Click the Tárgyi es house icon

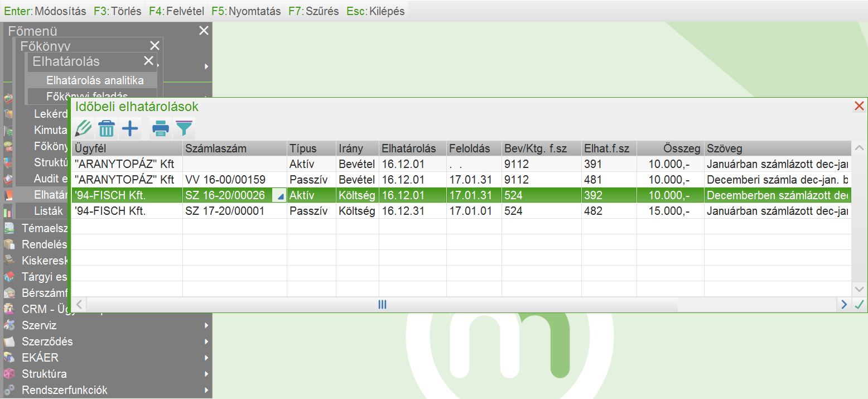click(9, 277)
